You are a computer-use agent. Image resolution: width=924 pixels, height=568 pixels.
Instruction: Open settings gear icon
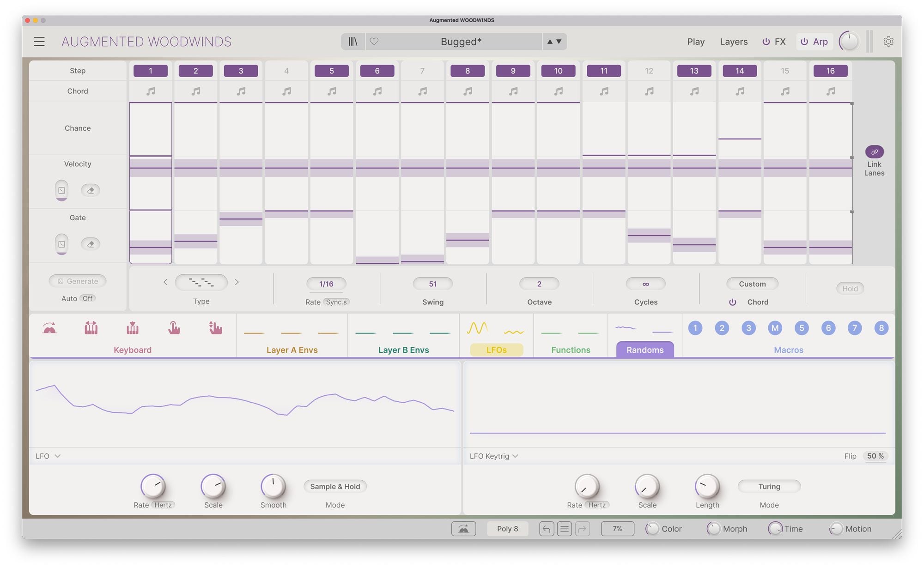pyautogui.click(x=888, y=42)
